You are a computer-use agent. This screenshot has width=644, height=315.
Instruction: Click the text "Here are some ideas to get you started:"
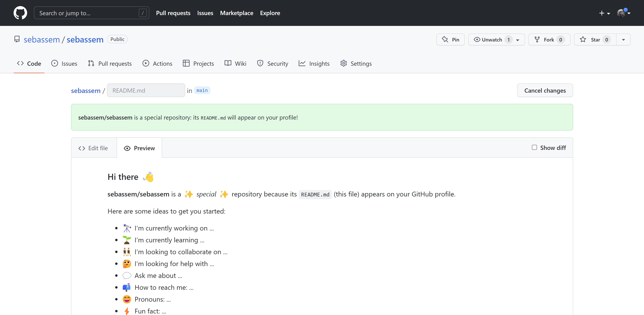(167, 211)
